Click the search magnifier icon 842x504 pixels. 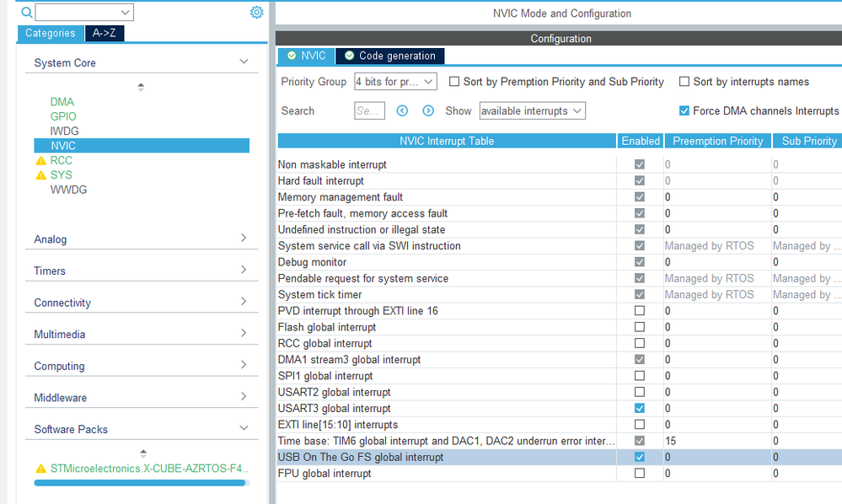26,12
